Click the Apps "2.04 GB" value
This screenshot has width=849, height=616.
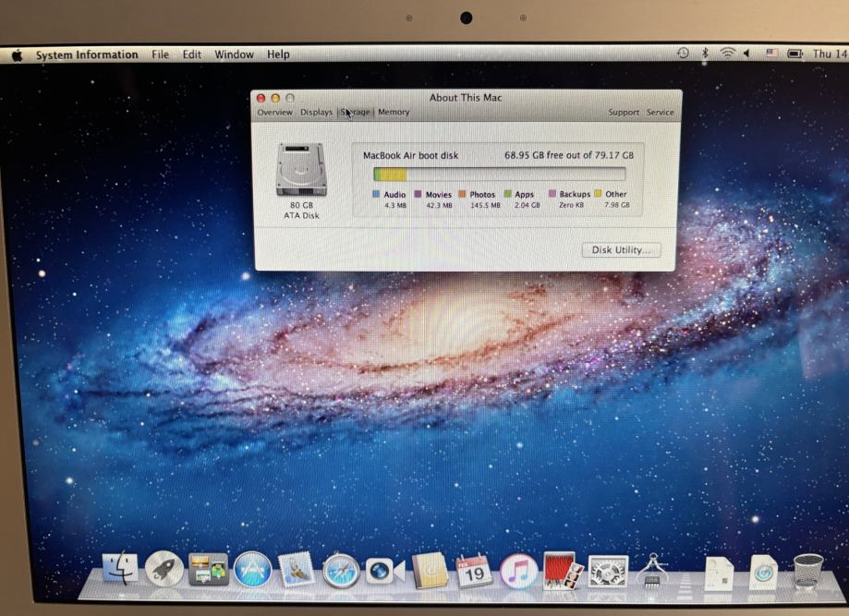(527, 205)
